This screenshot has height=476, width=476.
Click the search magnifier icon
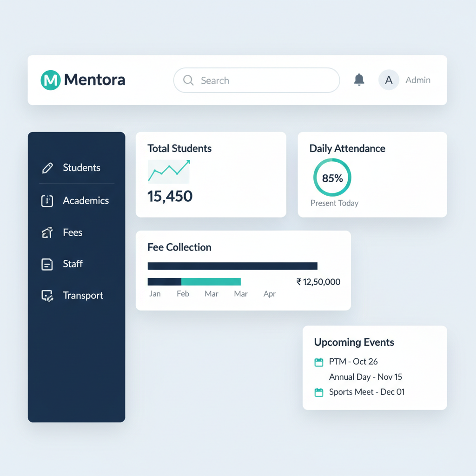tap(188, 80)
